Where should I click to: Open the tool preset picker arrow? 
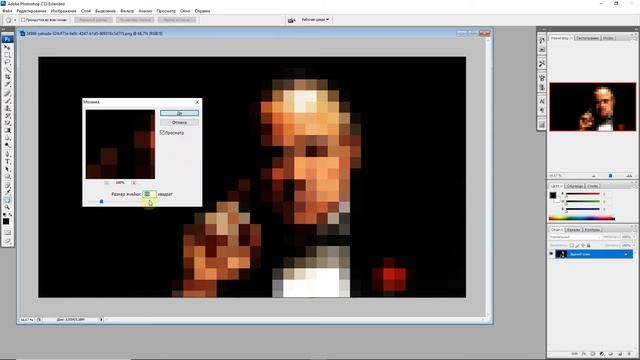[15, 20]
